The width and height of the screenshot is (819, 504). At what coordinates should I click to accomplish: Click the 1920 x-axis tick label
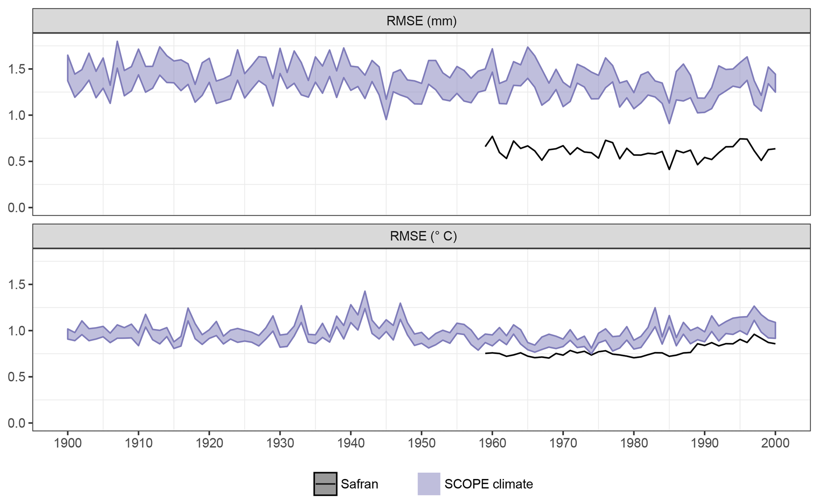point(209,443)
